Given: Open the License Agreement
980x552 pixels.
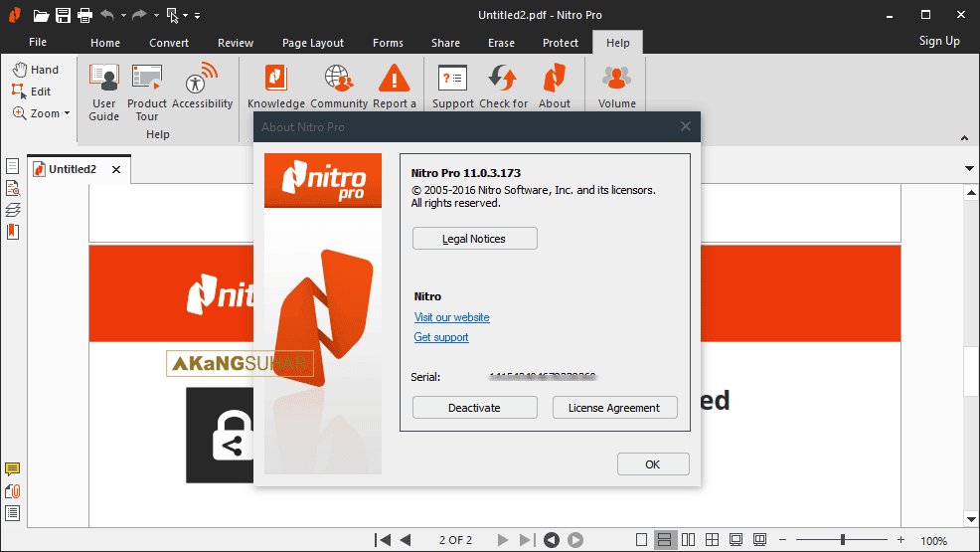Looking at the screenshot, I should click(614, 408).
